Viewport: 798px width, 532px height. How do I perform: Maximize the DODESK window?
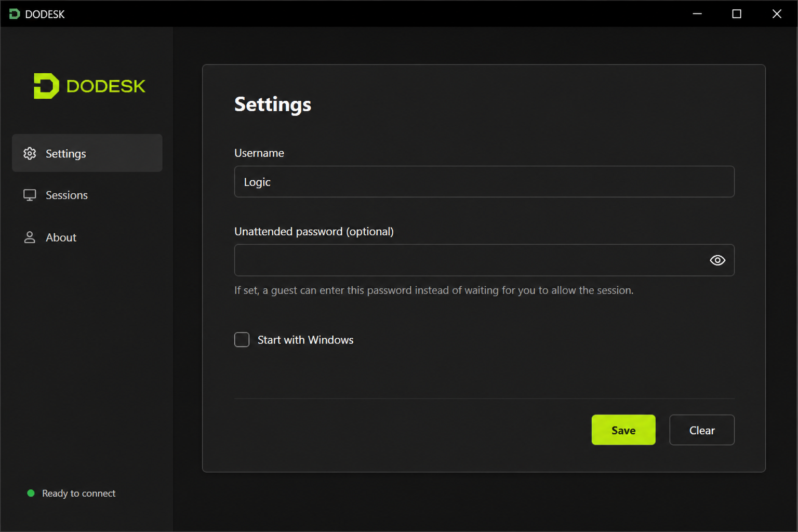[737, 14]
